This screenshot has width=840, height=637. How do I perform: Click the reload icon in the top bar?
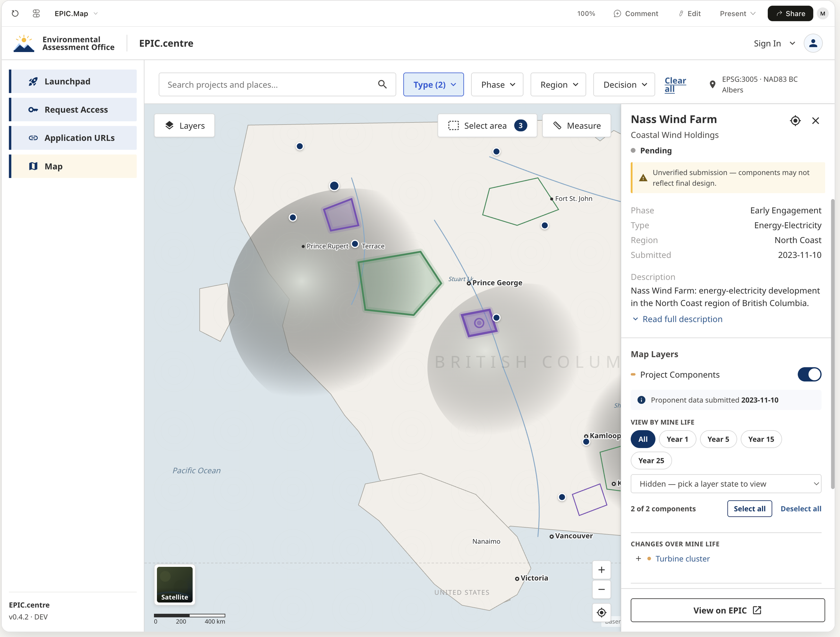pyautogui.click(x=15, y=14)
